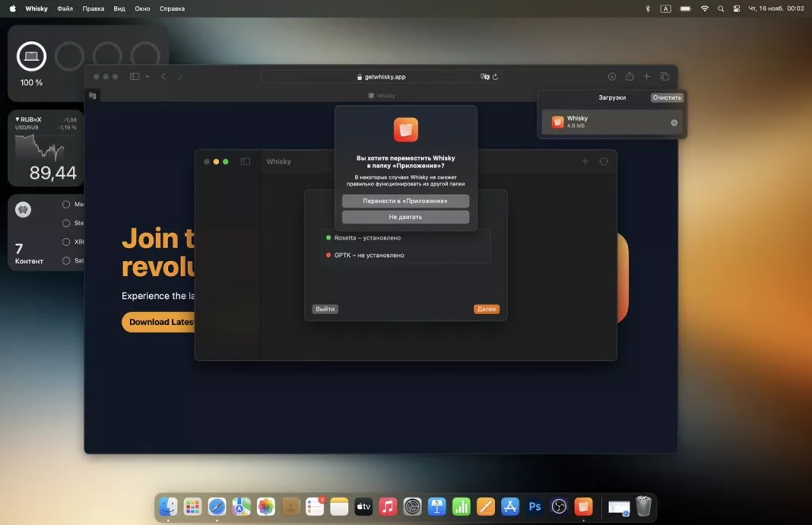Open the Apple menu
812x525 pixels.
pos(13,9)
